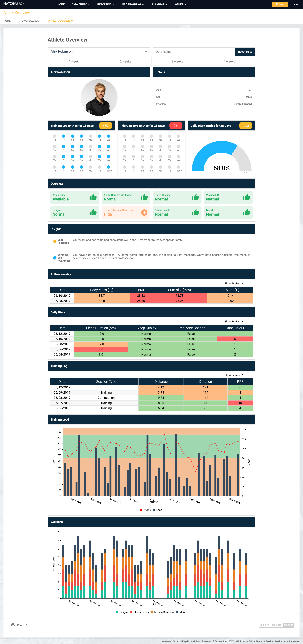The image size is (303, 644).
Task: Click the Reset Date button
Action: click(245, 51)
